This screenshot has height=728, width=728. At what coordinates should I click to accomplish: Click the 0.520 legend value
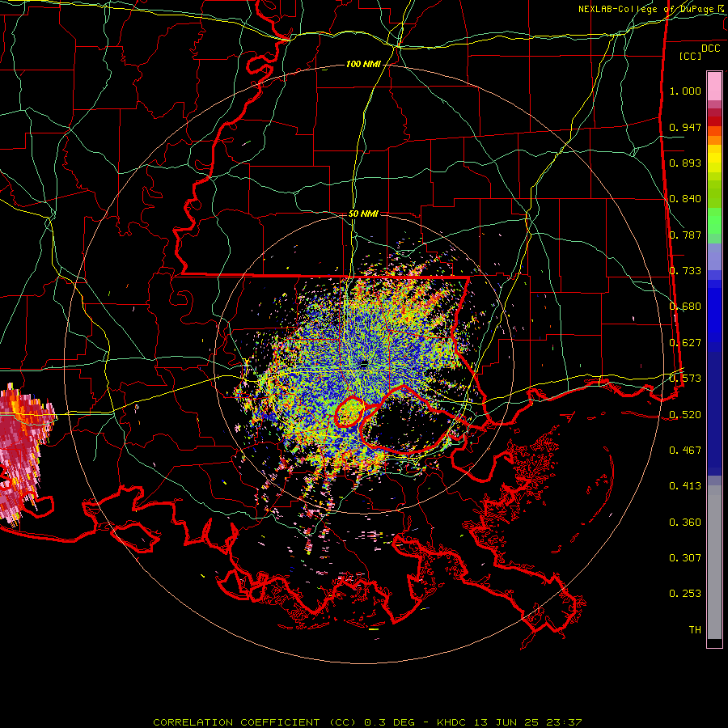tap(685, 415)
